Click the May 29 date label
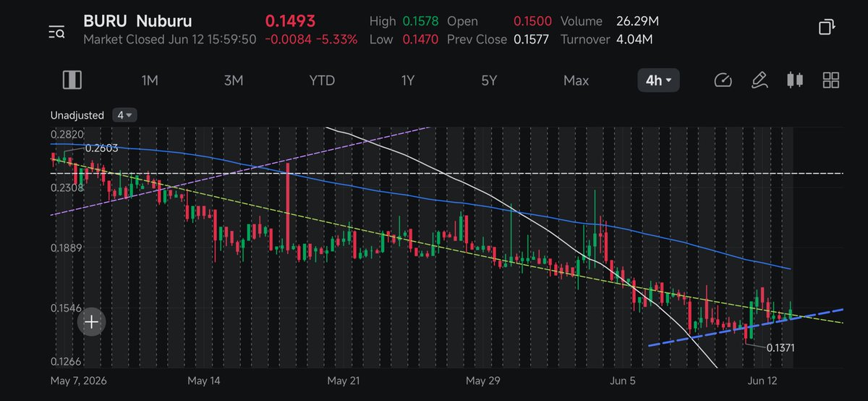 coord(482,380)
